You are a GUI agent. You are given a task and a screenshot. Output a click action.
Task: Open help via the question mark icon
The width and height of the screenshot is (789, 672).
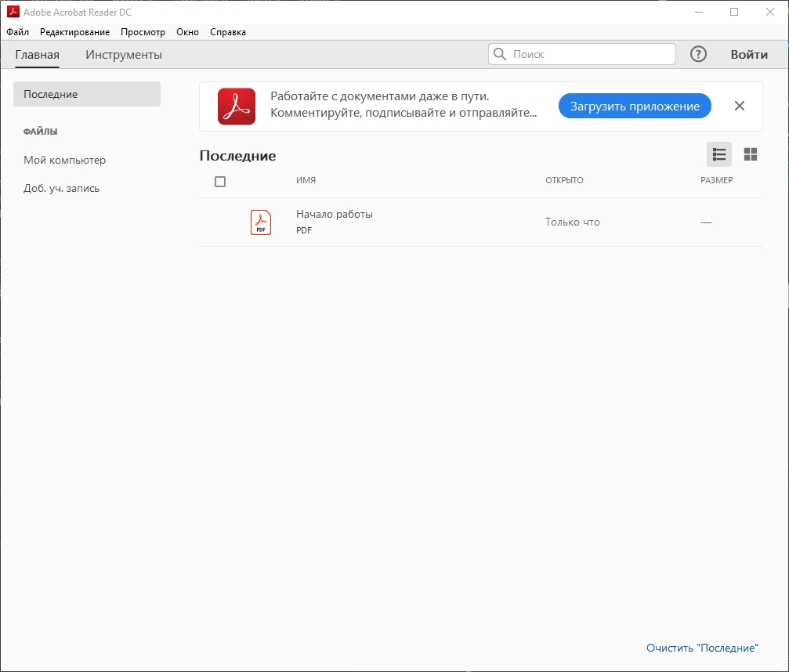(x=698, y=54)
